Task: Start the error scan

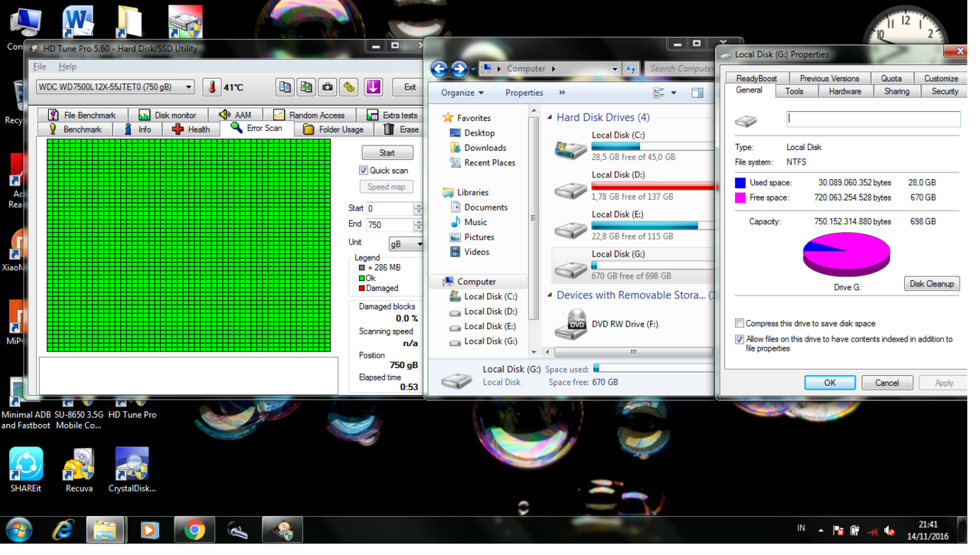Action: pos(387,153)
